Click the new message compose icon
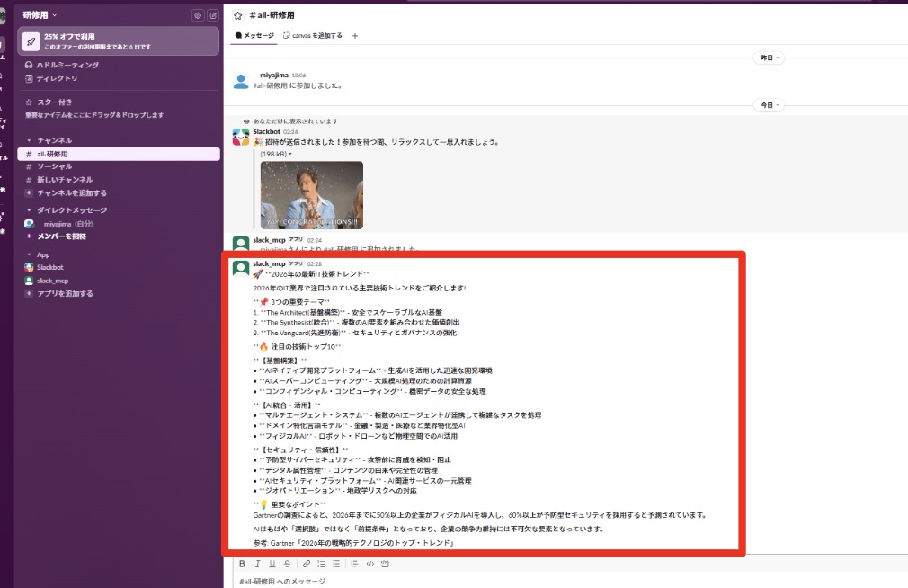Screen dimensions: 908x588 [x=212, y=15]
